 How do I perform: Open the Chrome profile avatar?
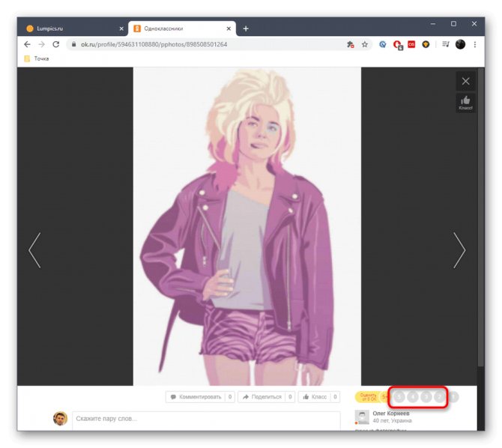[x=460, y=44]
